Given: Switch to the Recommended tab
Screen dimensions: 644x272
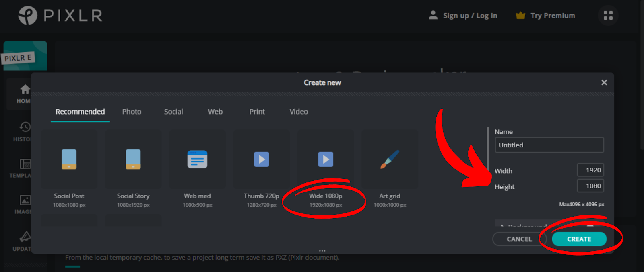Looking at the screenshot, I should tap(80, 112).
